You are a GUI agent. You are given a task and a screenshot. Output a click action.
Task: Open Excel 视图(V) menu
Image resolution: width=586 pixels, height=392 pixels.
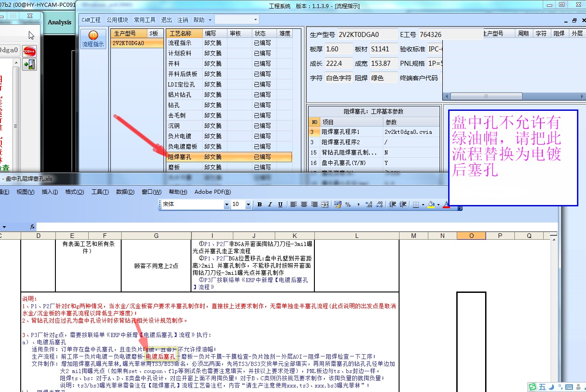25,192
